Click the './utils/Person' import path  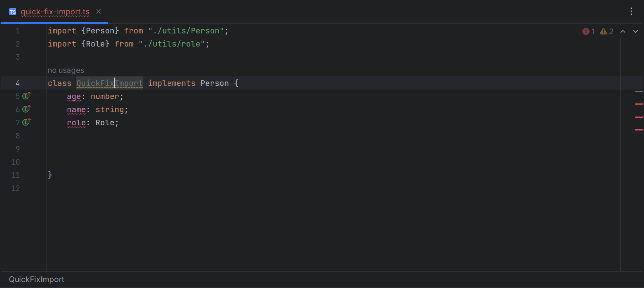[186, 31]
